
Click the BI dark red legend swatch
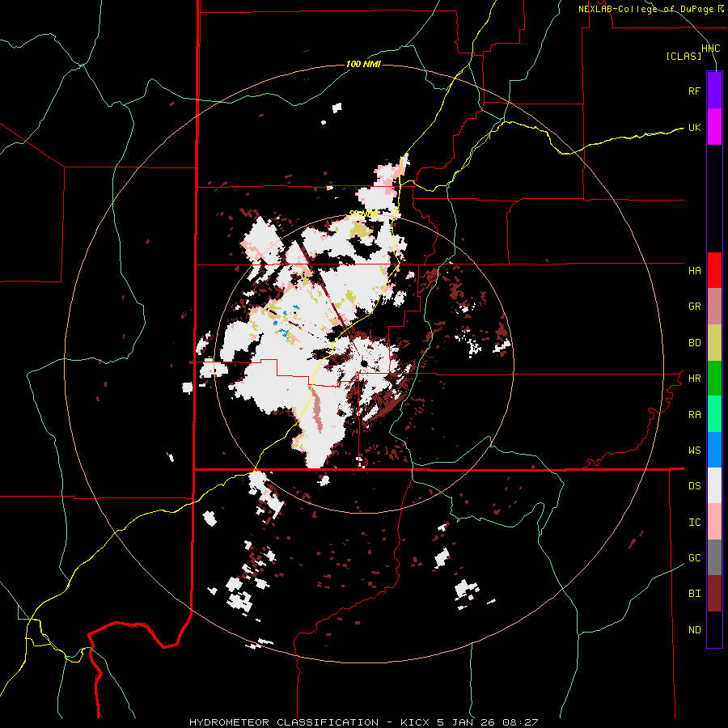pyautogui.click(x=714, y=594)
